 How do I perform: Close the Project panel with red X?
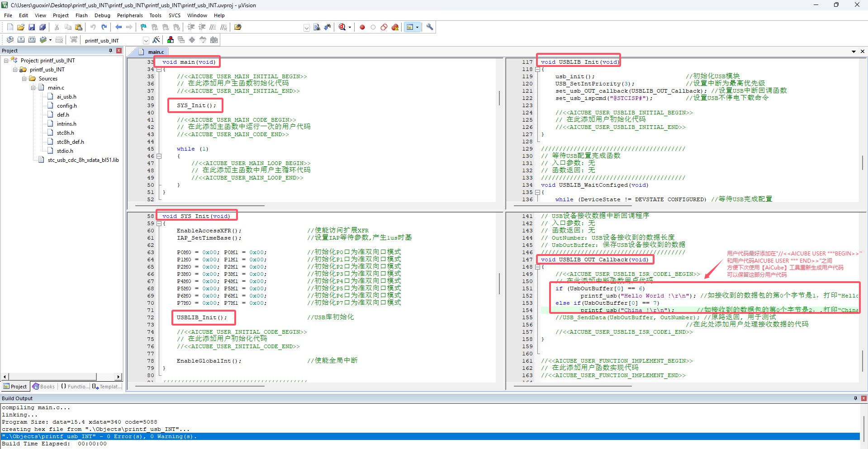(x=119, y=51)
